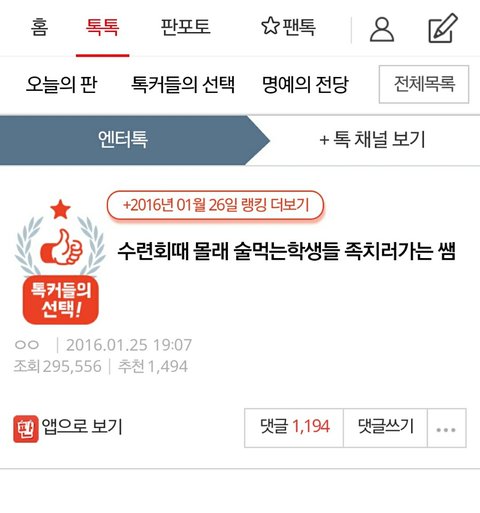Click the star icon beside 팬톡
The width and height of the screenshot is (480, 513).
[x=270, y=26]
